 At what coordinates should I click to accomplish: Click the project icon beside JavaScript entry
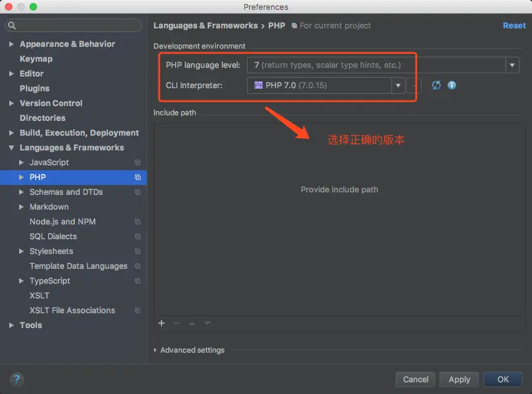pyautogui.click(x=137, y=163)
